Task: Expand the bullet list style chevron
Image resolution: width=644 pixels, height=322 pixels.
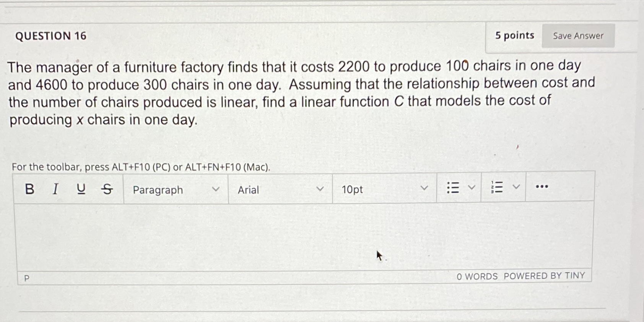Action: 472,187
